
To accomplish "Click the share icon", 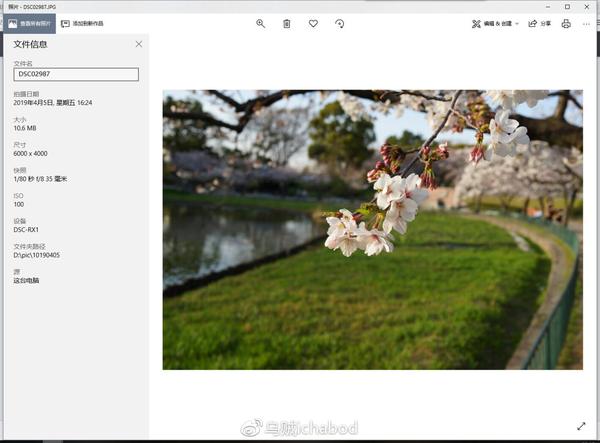I will coord(532,24).
